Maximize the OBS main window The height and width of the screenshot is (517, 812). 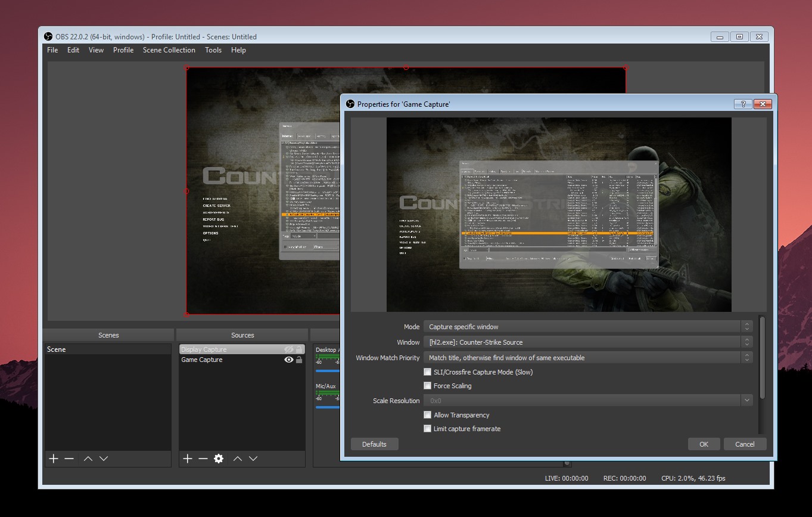tap(739, 36)
